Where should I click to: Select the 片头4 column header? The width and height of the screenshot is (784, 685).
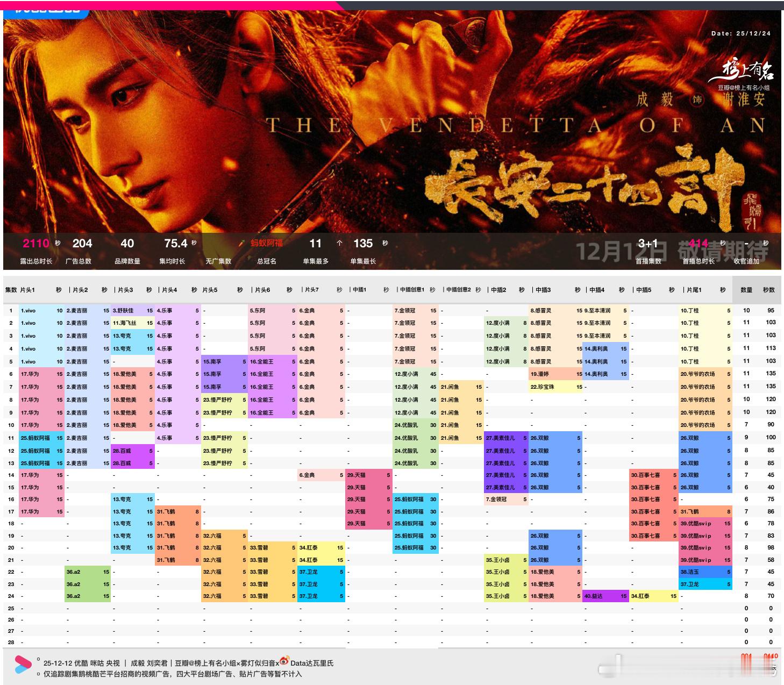click(169, 290)
